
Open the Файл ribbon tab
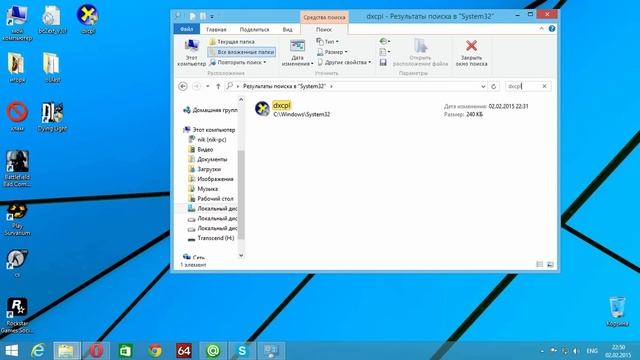(187, 29)
